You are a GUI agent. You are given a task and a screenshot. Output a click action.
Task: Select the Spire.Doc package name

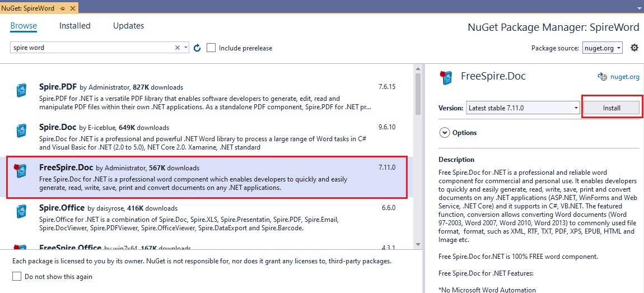(x=58, y=127)
